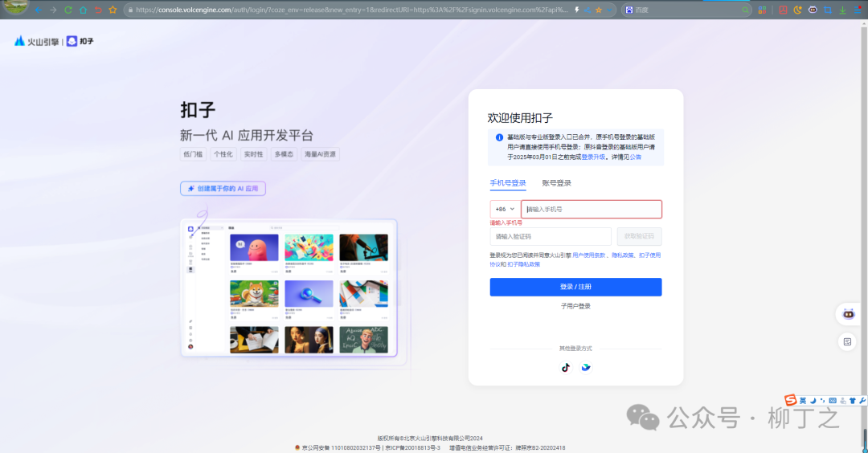Open the 隐私政策 link
The height and width of the screenshot is (453, 868).
click(623, 255)
